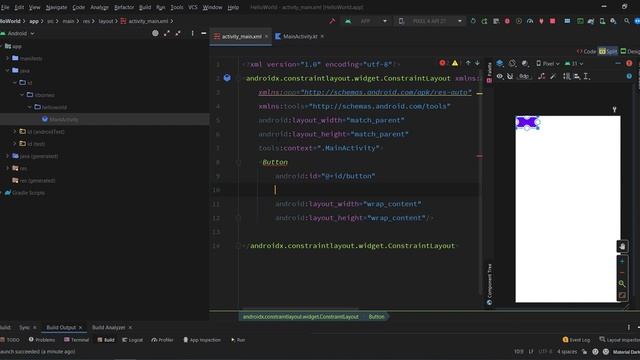Open the Project panel options three-dots menu
This screenshot has width=640, height=360.
click(192, 33)
